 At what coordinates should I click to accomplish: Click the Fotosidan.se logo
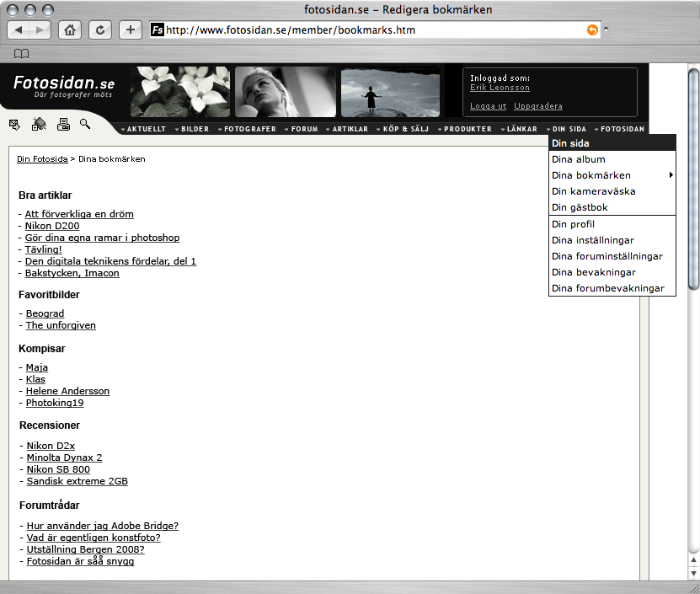tap(63, 86)
